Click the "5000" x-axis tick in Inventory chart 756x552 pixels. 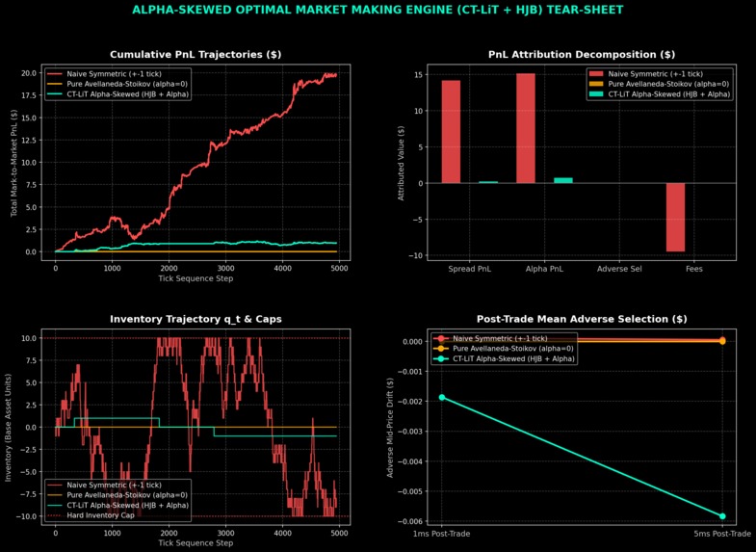(339, 534)
